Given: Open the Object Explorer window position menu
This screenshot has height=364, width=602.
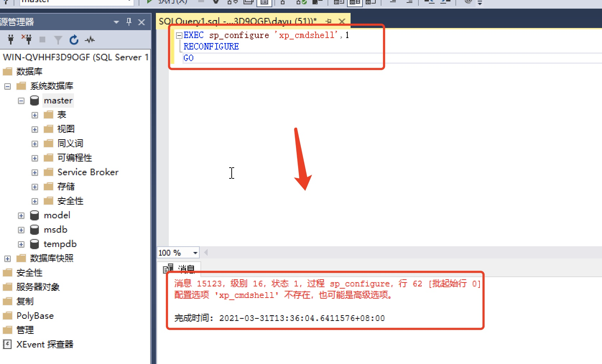Looking at the screenshot, I should [116, 22].
